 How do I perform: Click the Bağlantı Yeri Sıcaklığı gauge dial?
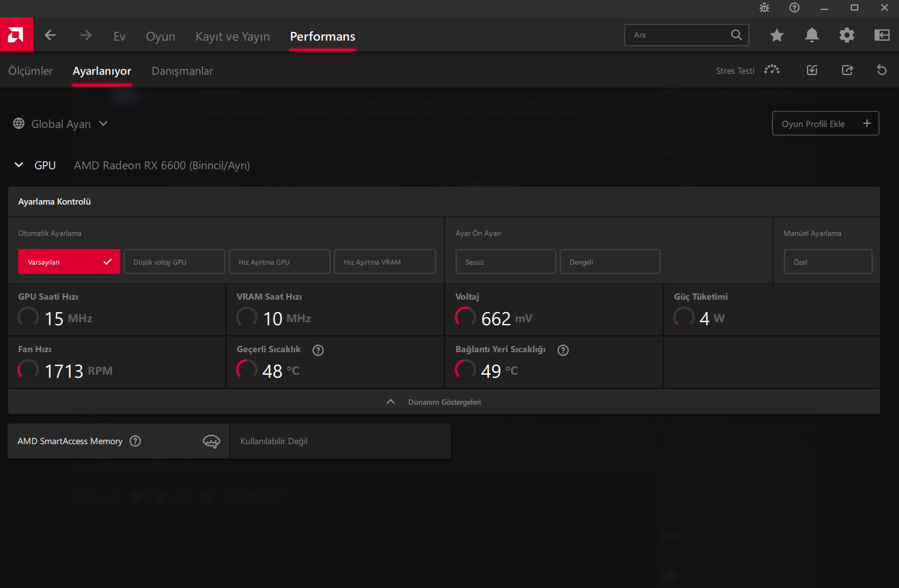coord(465,370)
